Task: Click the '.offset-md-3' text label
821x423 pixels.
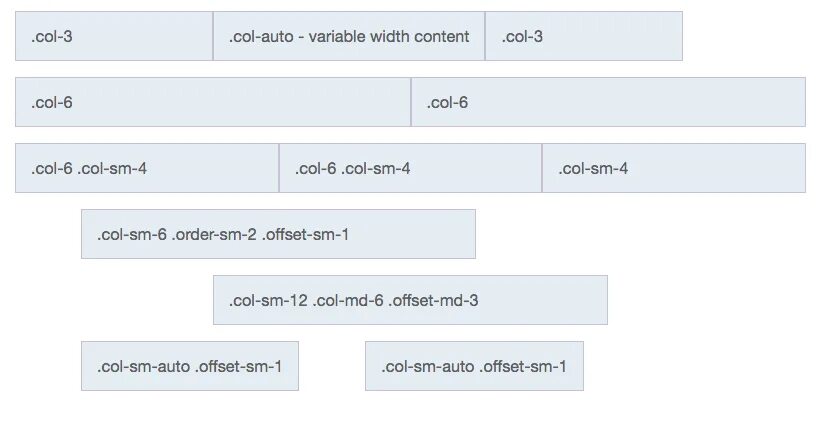Action: click(434, 301)
